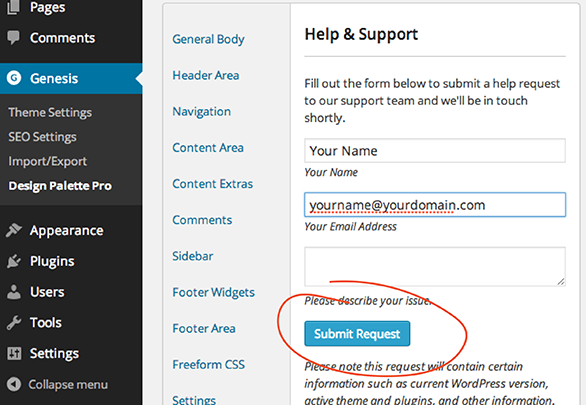
Task: Go to Import/Export submenu
Action: (47, 161)
